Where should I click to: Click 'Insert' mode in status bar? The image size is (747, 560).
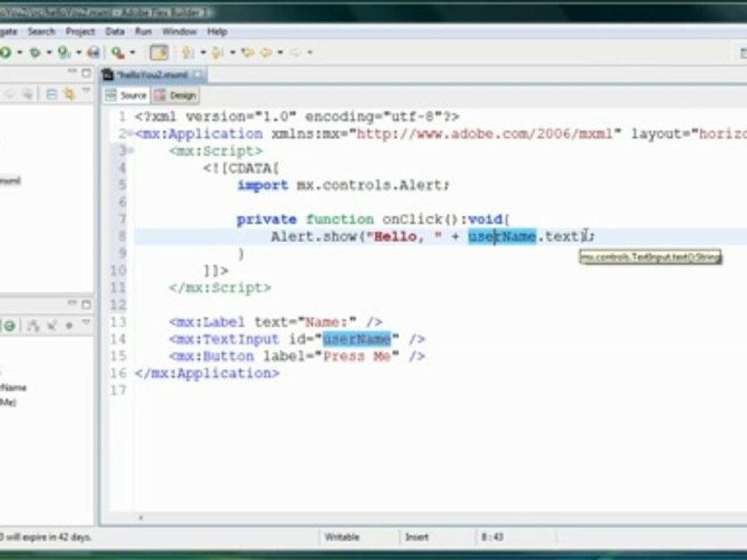[417, 537]
